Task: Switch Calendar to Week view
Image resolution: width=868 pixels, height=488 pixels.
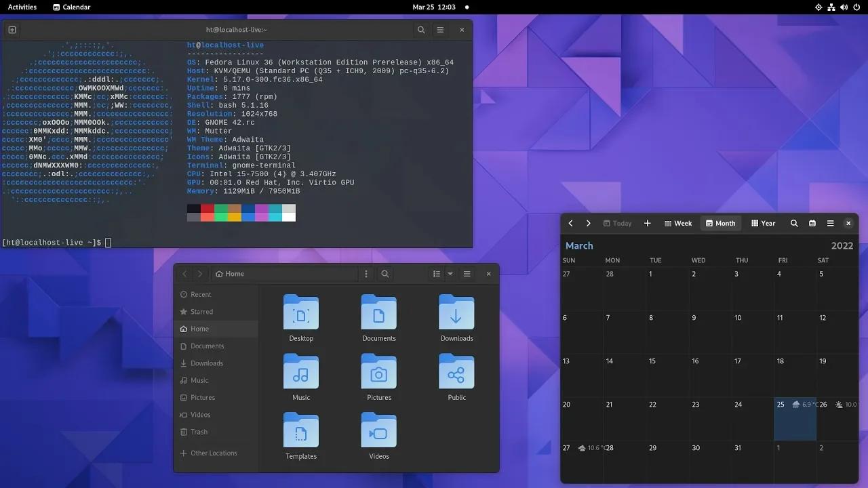Action: (x=678, y=223)
